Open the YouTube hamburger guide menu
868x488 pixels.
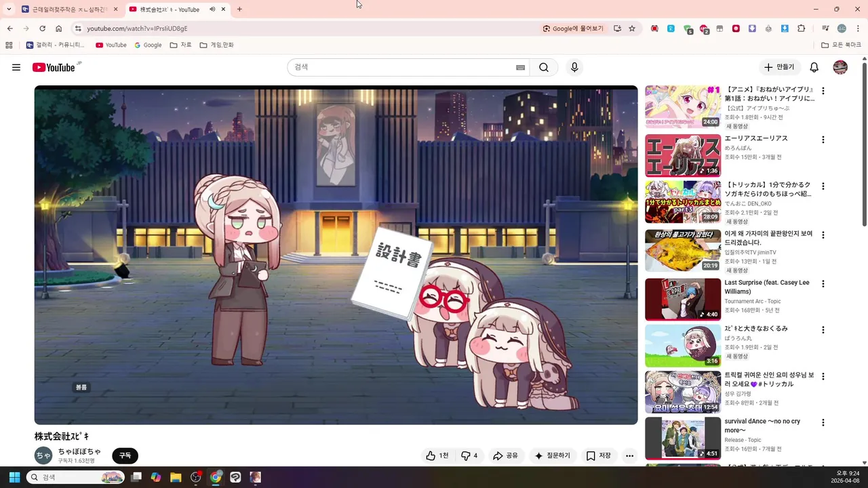16,67
